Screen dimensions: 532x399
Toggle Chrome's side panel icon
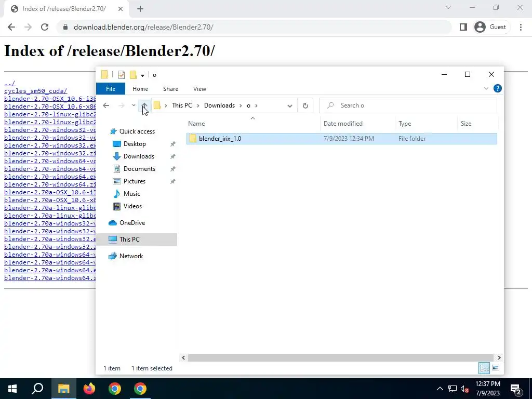click(463, 27)
